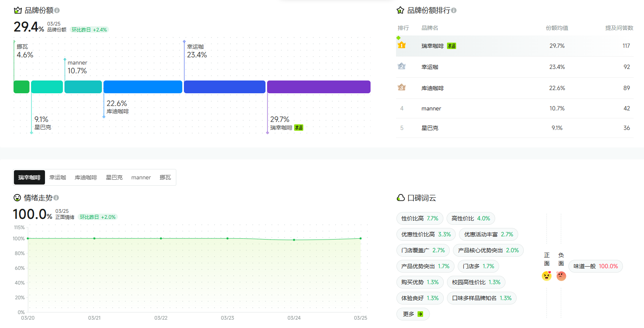Click the 性价比高 7.7% word tag
Screen dimensions: 644x328
click(420, 218)
